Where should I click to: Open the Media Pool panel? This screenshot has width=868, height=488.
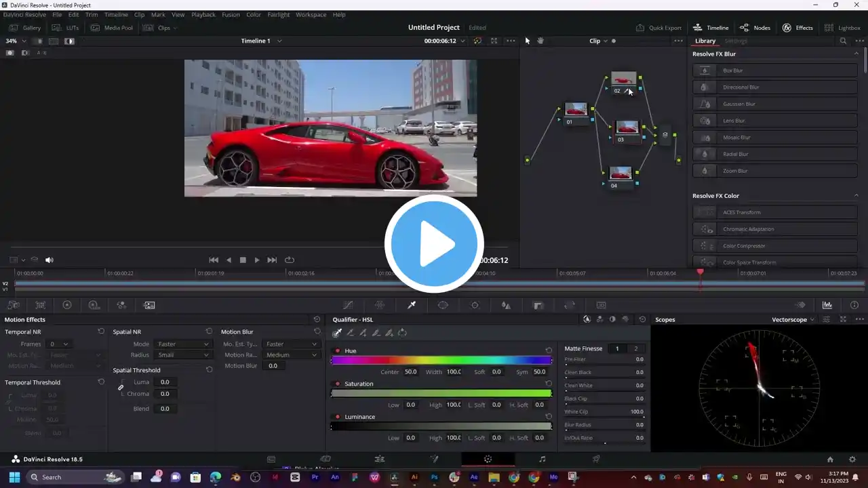click(112, 28)
